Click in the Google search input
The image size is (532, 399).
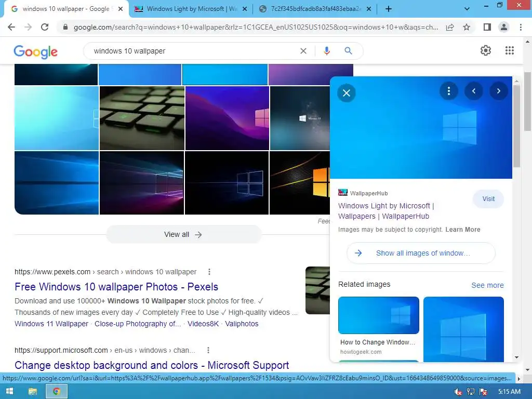tap(193, 51)
